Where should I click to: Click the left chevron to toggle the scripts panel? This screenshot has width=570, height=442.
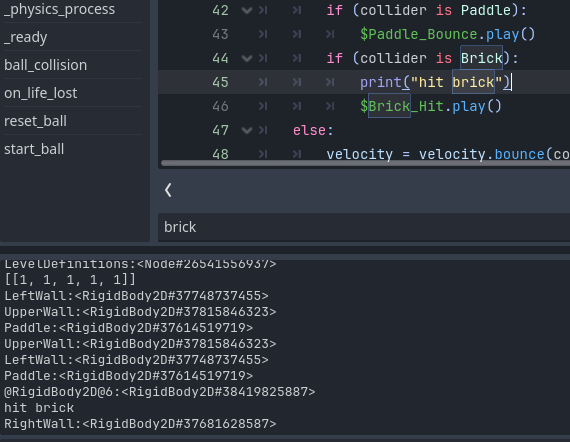[168, 190]
